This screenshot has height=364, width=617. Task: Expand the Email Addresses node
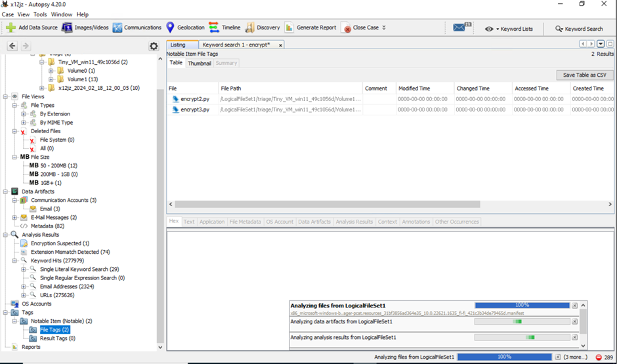24,287
